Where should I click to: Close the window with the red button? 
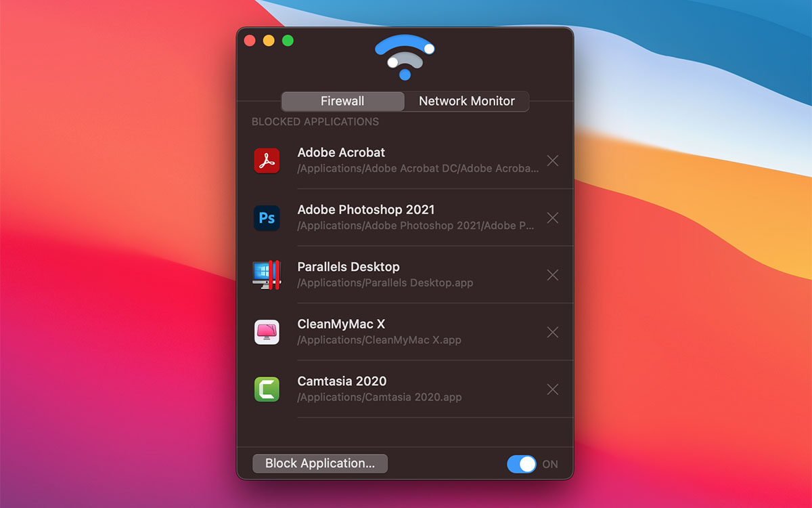(x=250, y=41)
